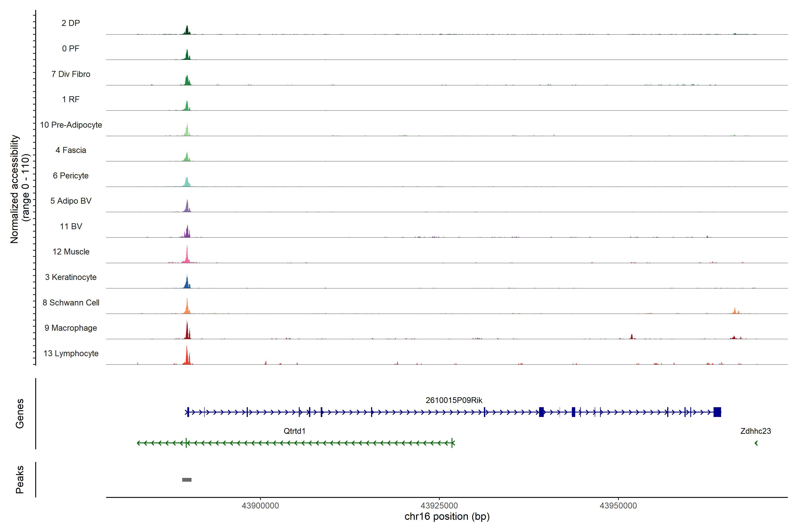Click the 43925000 axis tick label
Screen dimensions: 798x532
tap(439, 506)
